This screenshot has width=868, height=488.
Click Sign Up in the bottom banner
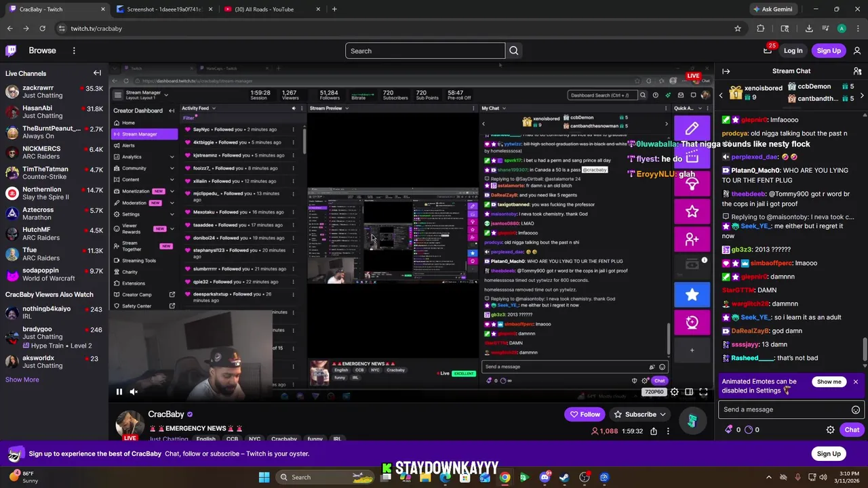829,453
